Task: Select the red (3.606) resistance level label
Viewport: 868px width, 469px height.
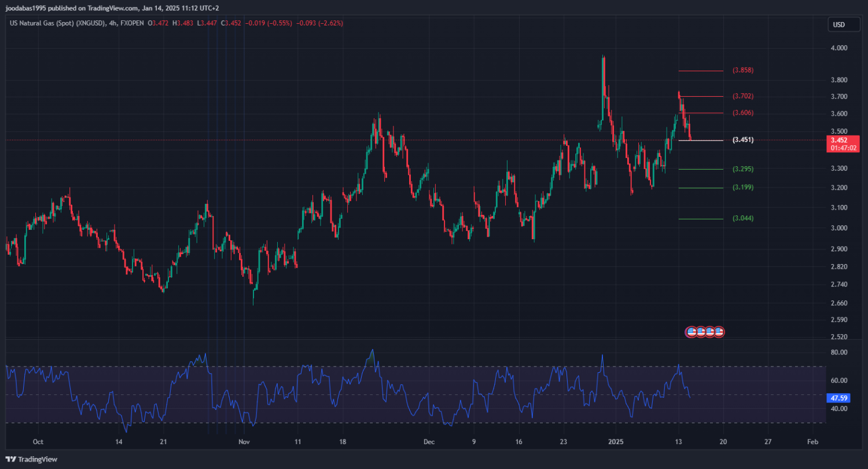Action: [743, 112]
